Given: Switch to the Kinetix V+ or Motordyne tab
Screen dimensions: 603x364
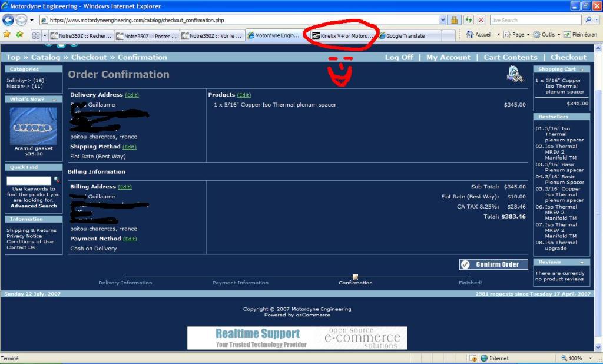Looking at the screenshot, I should coord(343,36).
